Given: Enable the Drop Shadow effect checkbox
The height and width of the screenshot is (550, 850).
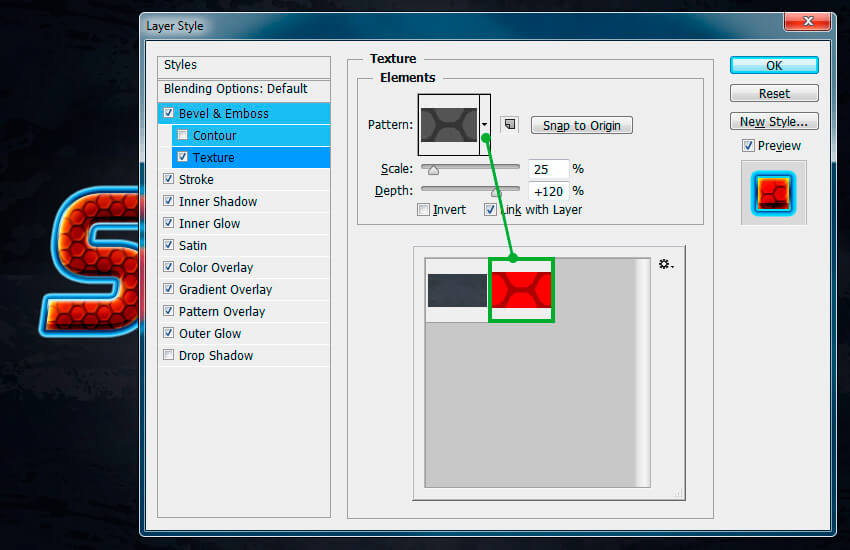Looking at the screenshot, I should (168, 356).
